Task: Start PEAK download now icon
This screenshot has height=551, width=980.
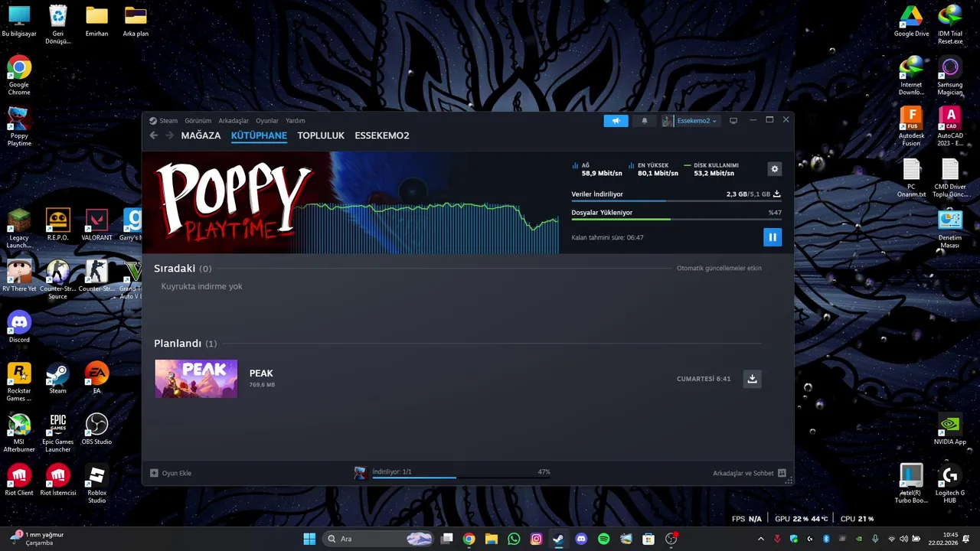Action: coord(752,379)
